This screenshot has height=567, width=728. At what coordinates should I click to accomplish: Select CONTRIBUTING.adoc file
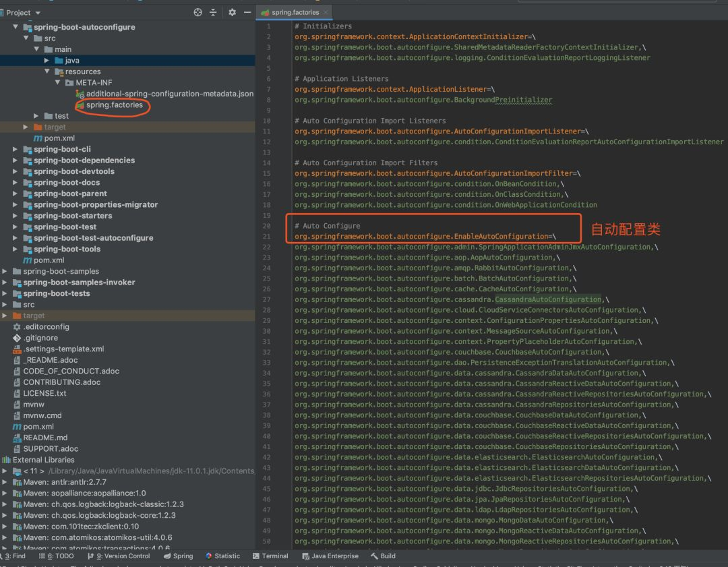pos(62,382)
